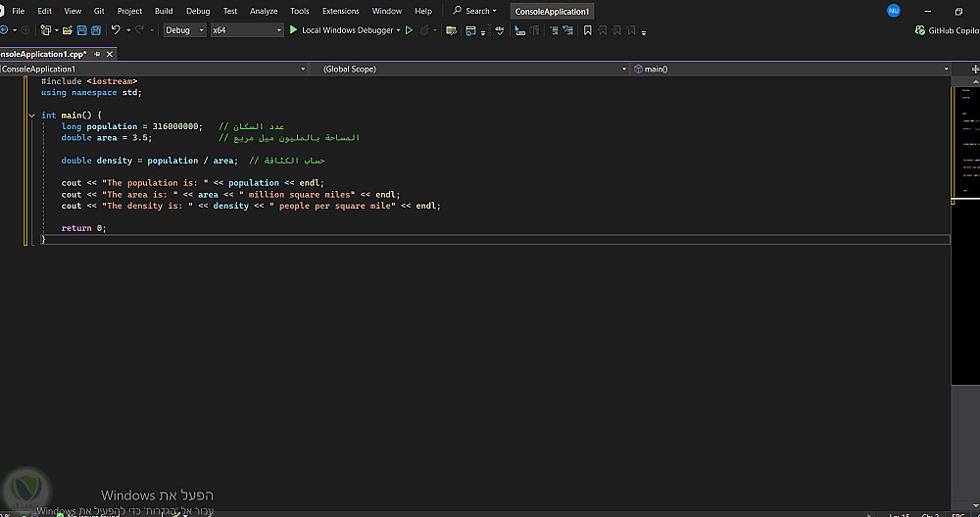This screenshot has width=980, height=517.
Task: Click the Save All icon
Action: click(x=96, y=30)
